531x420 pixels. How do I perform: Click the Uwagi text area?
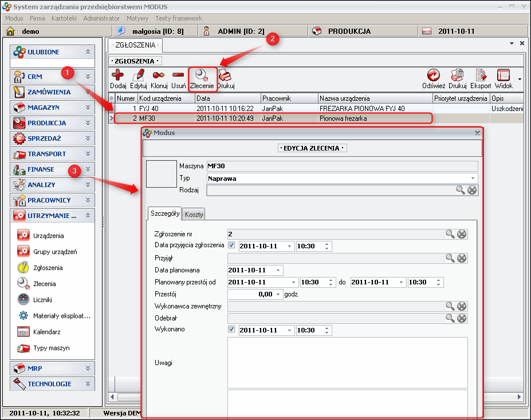coord(347,363)
